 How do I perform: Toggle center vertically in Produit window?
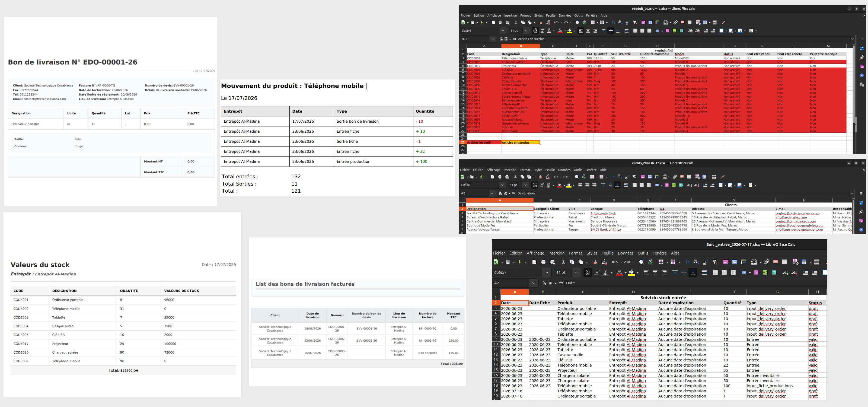pyautogui.click(x=611, y=31)
